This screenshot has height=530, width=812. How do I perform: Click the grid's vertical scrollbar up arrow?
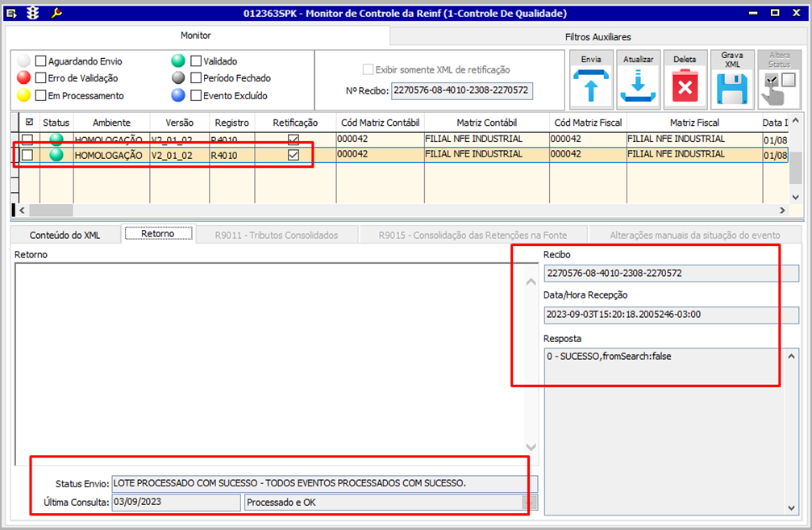(x=795, y=121)
